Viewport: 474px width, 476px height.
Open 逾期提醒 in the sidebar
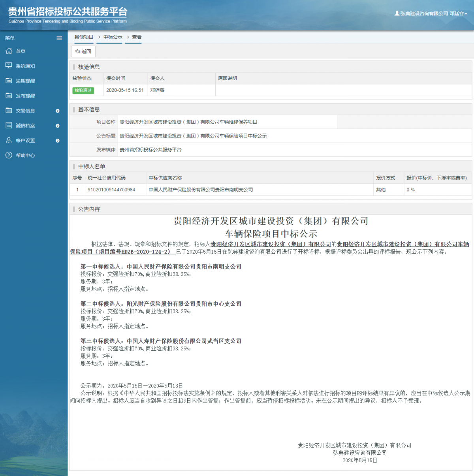click(x=25, y=81)
